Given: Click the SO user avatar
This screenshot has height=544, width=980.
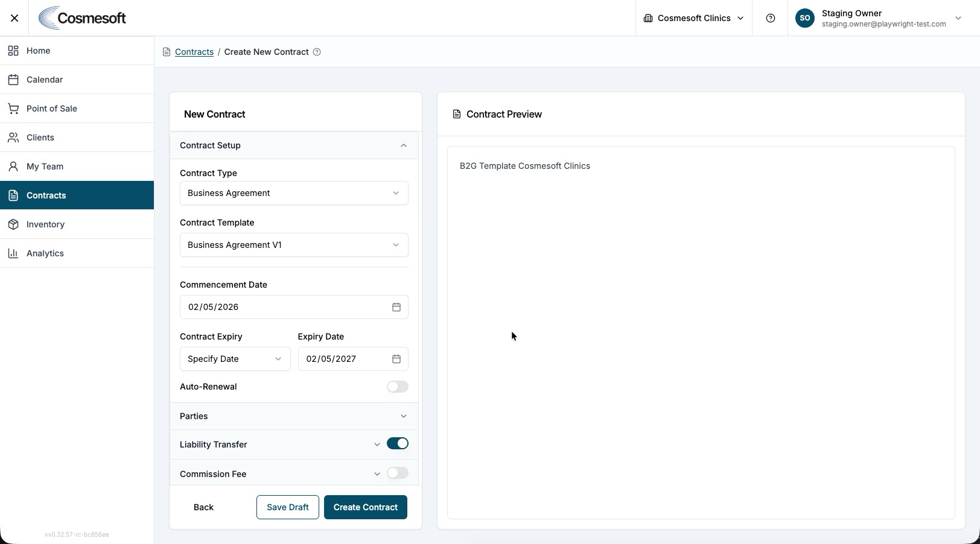Looking at the screenshot, I should (805, 18).
